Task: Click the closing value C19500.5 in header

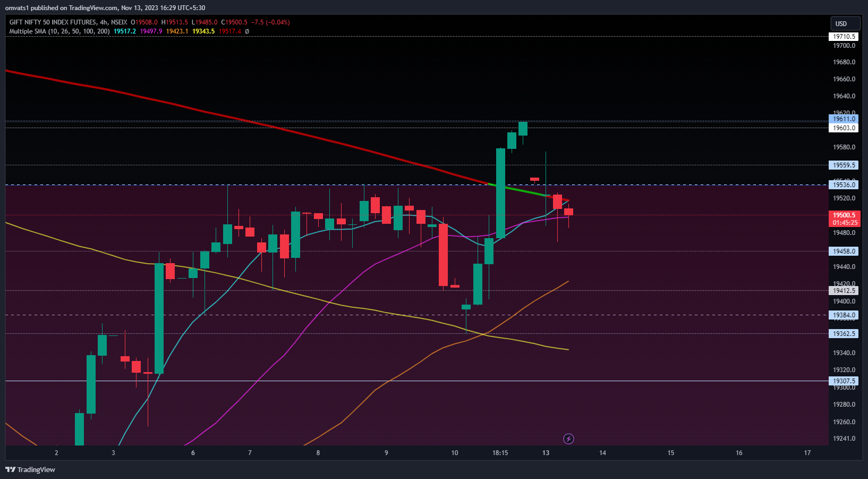Action: tap(235, 22)
